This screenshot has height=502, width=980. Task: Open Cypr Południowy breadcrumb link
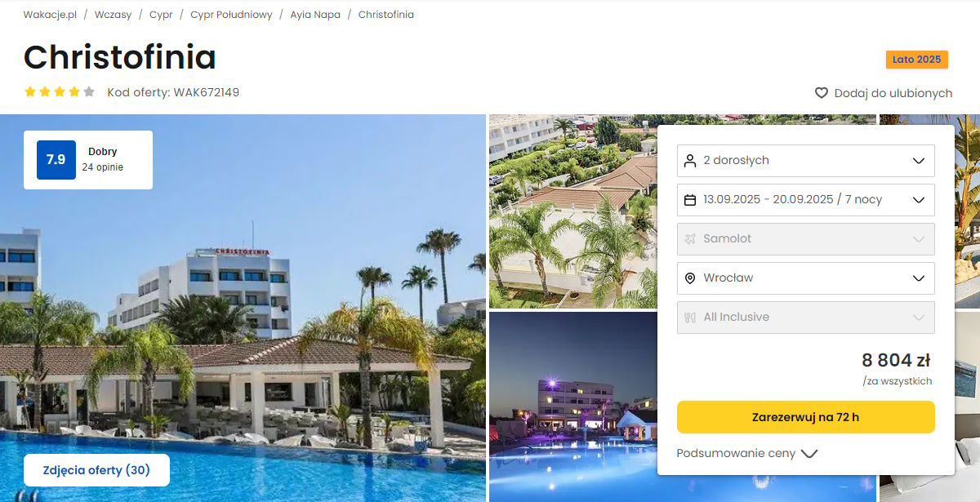231,15
